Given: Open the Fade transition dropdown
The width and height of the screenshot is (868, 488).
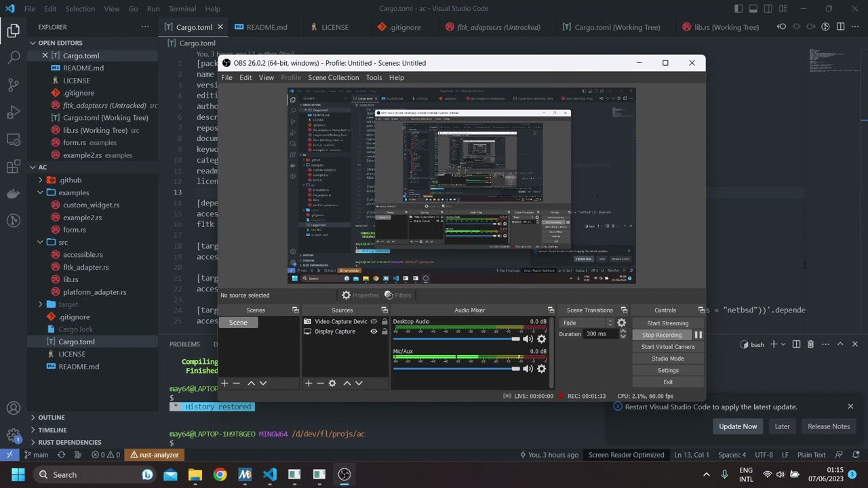Looking at the screenshot, I should point(587,323).
